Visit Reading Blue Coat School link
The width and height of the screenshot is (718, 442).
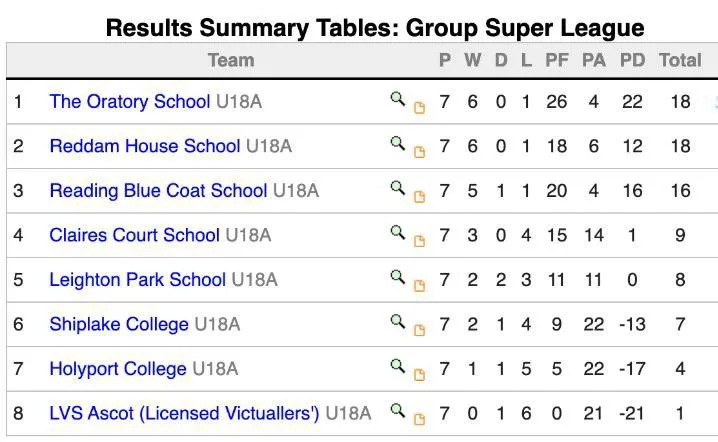point(158,191)
